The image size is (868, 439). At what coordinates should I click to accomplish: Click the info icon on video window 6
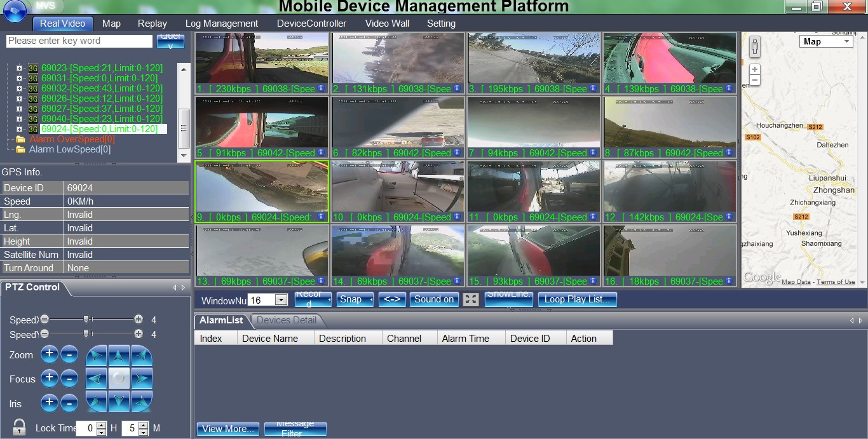coord(457,152)
